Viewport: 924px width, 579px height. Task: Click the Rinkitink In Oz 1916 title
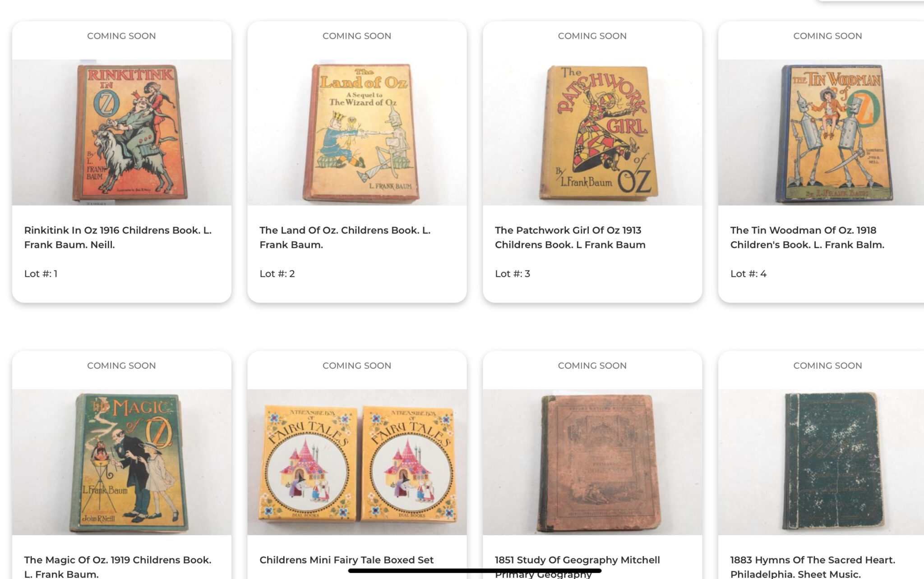point(118,237)
